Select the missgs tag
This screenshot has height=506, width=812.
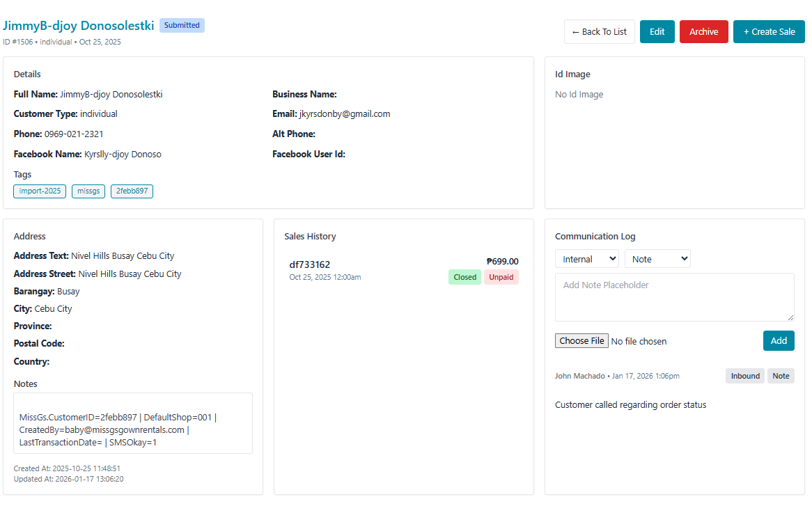(88, 191)
